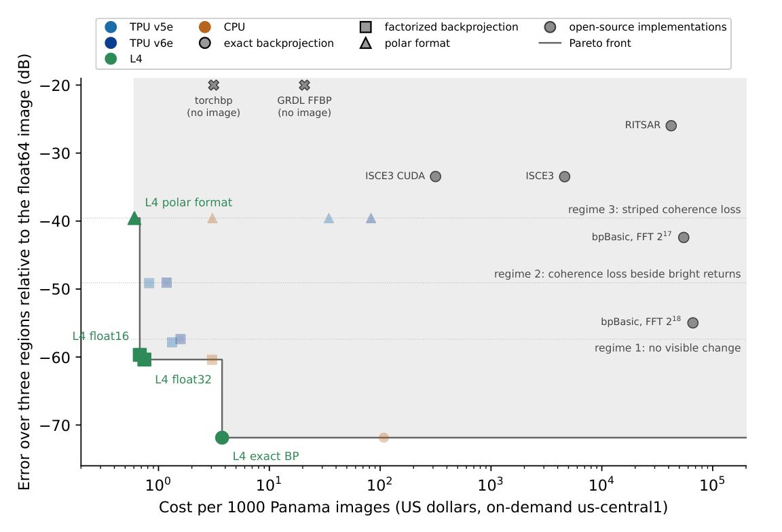Screen dimensions: 782x532
Task: Click 'regime 1: no visible change' text
Action: click(x=668, y=348)
